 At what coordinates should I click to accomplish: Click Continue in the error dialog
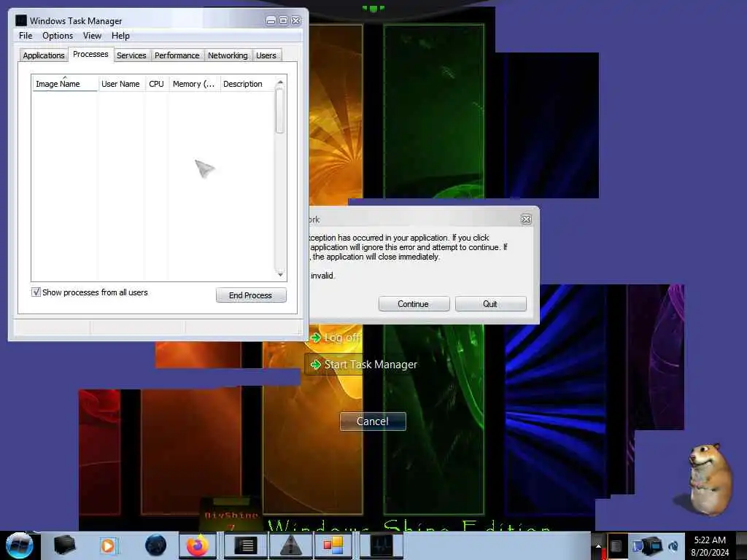tap(414, 304)
